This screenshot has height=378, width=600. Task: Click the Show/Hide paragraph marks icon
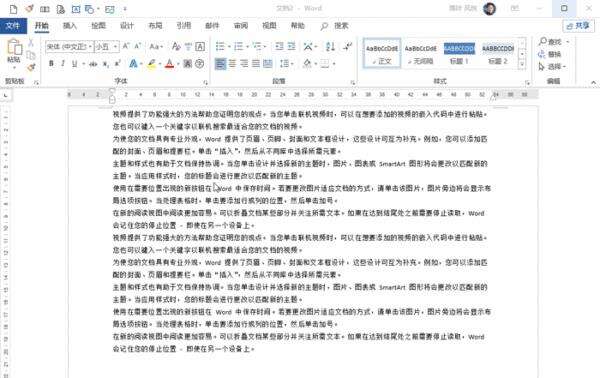coord(347,47)
